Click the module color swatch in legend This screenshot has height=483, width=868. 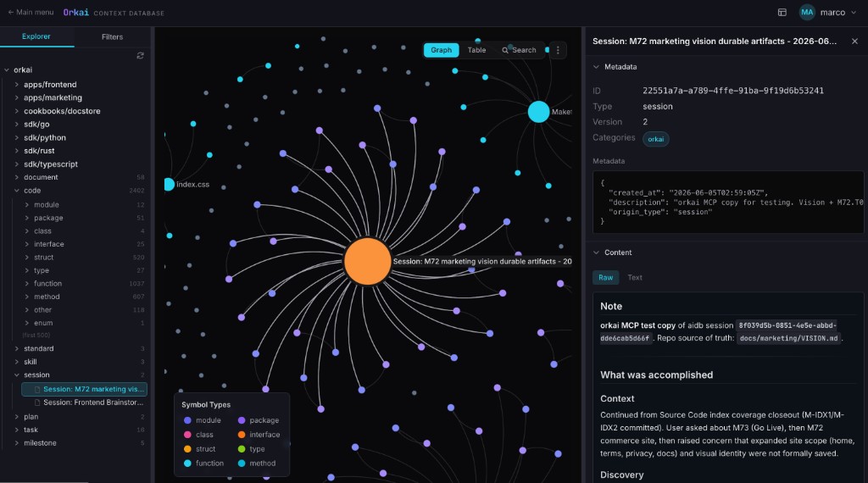pyautogui.click(x=187, y=420)
